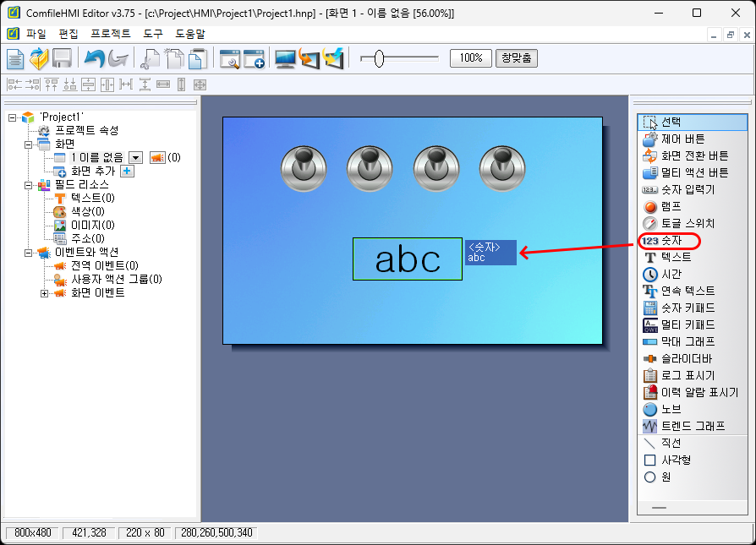756x545 pixels.
Task: Expand the 화면 이벤트 tree node
Action: point(45,293)
